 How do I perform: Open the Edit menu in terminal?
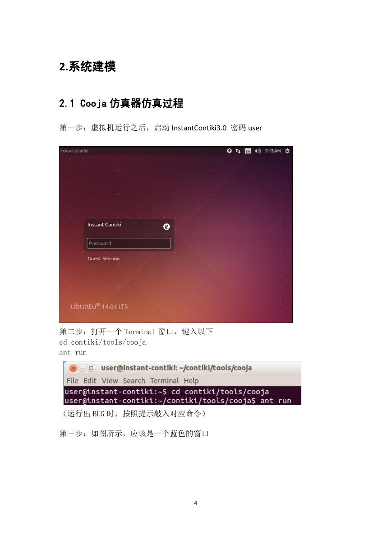[x=90, y=380]
